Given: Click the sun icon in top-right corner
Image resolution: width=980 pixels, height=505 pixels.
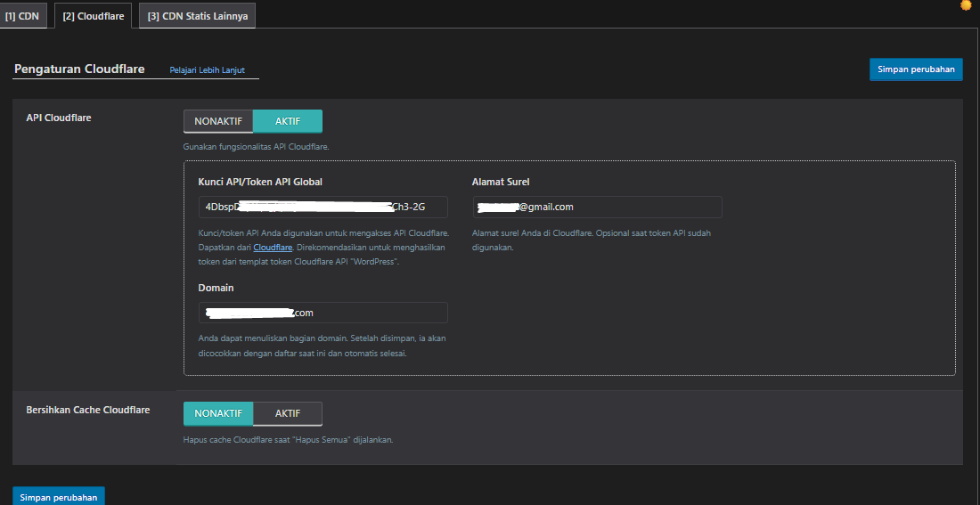Looking at the screenshot, I should pos(966,5).
